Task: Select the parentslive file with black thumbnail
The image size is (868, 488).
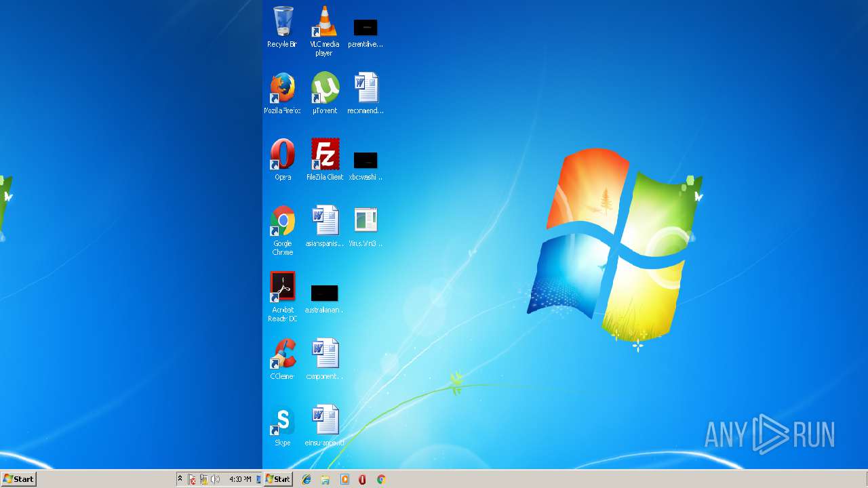Action: tap(366, 27)
